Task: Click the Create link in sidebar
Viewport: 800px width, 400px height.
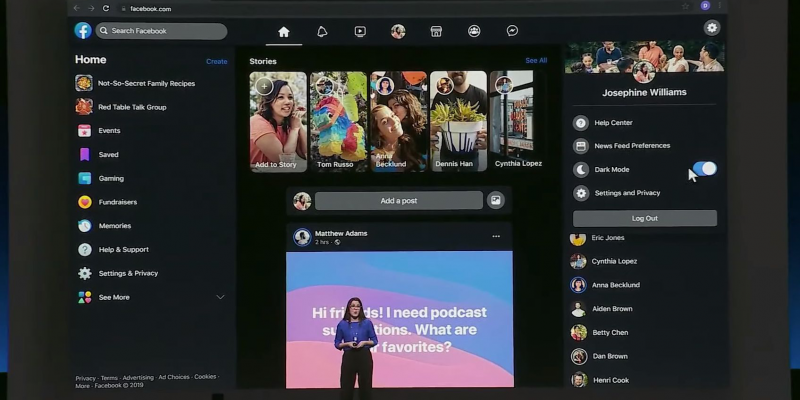Action: point(216,61)
